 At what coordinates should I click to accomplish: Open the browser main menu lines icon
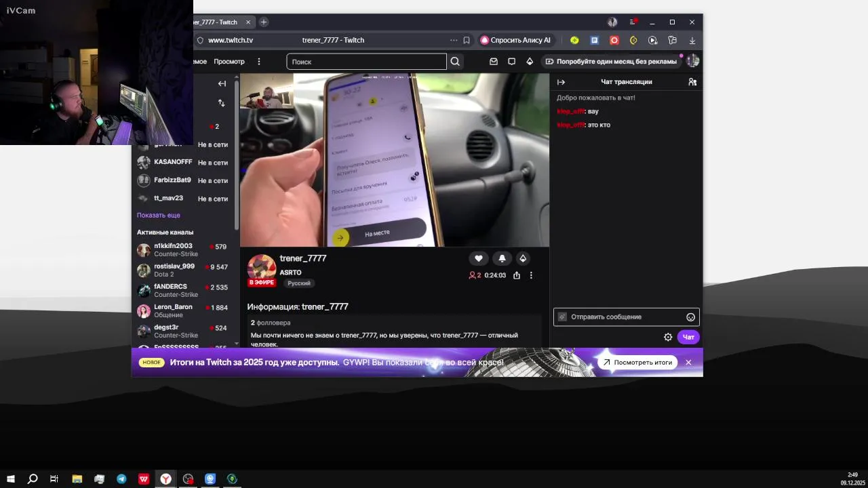tap(632, 22)
